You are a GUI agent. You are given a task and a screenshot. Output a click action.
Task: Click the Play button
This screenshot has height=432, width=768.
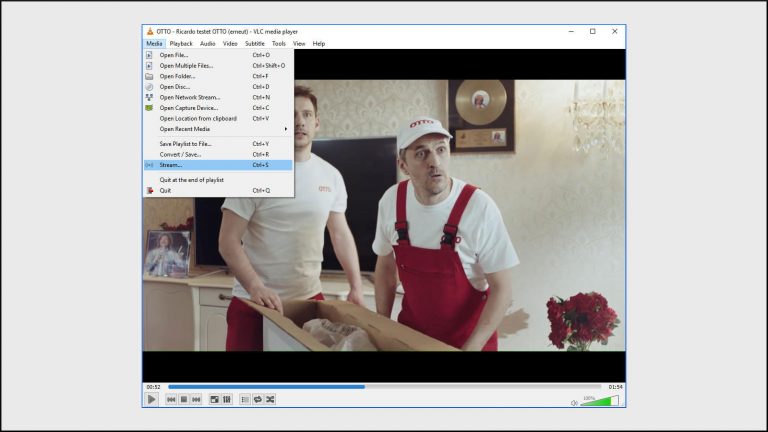(x=151, y=400)
